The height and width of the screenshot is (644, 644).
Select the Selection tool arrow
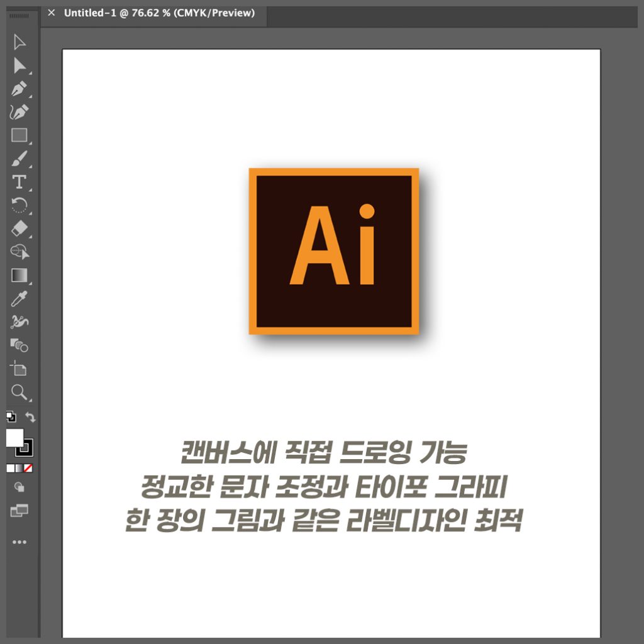19,42
